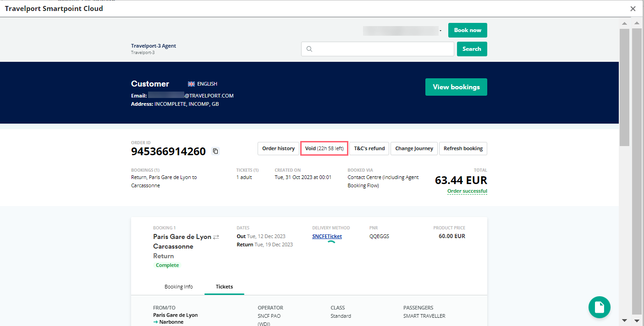
Task: Click Refresh booking
Action: coord(463,148)
